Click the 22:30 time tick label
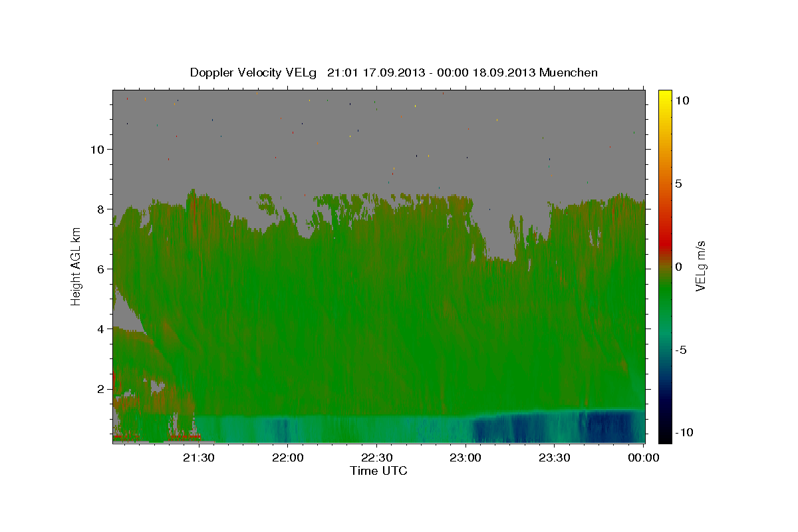Image resolution: width=798 pixels, height=532 pixels. (x=377, y=458)
